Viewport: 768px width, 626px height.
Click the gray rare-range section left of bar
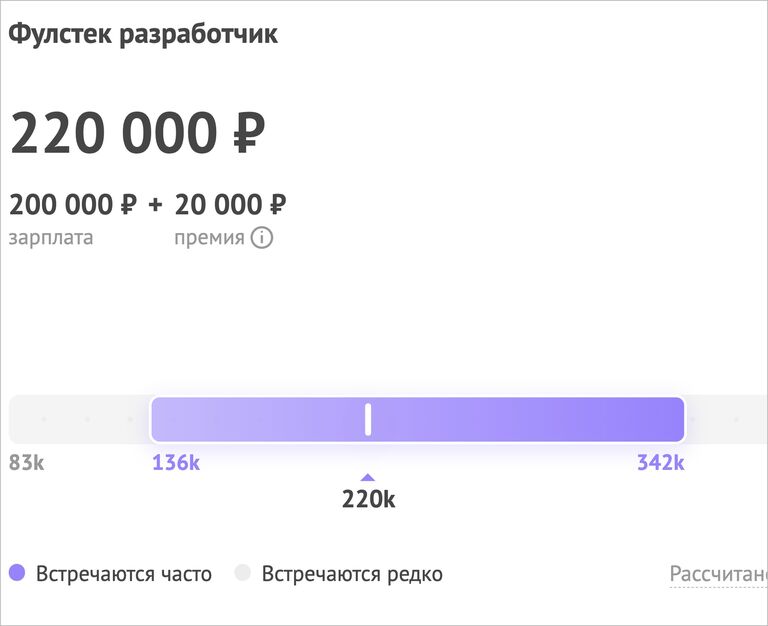(79, 419)
